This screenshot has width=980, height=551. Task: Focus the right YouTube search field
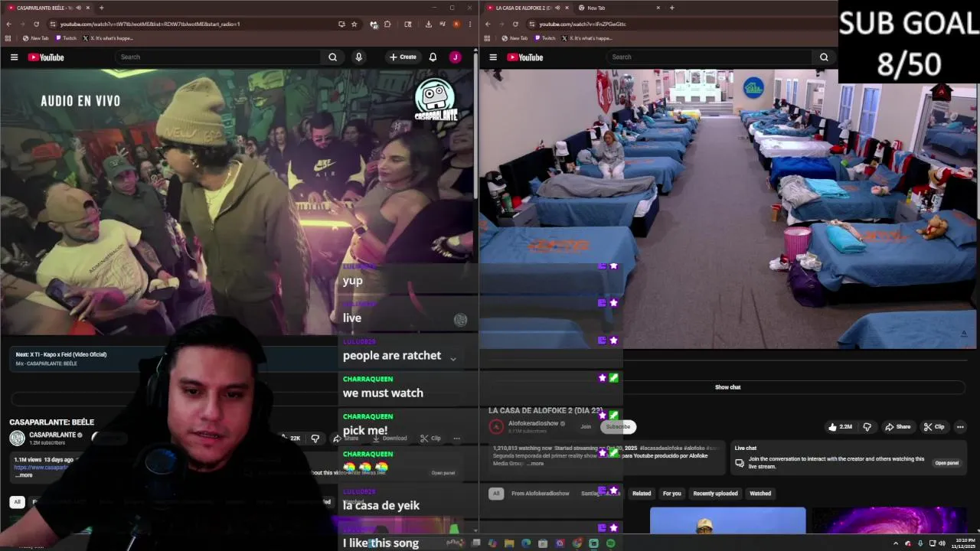pyautogui.click(x=710, y=57)
